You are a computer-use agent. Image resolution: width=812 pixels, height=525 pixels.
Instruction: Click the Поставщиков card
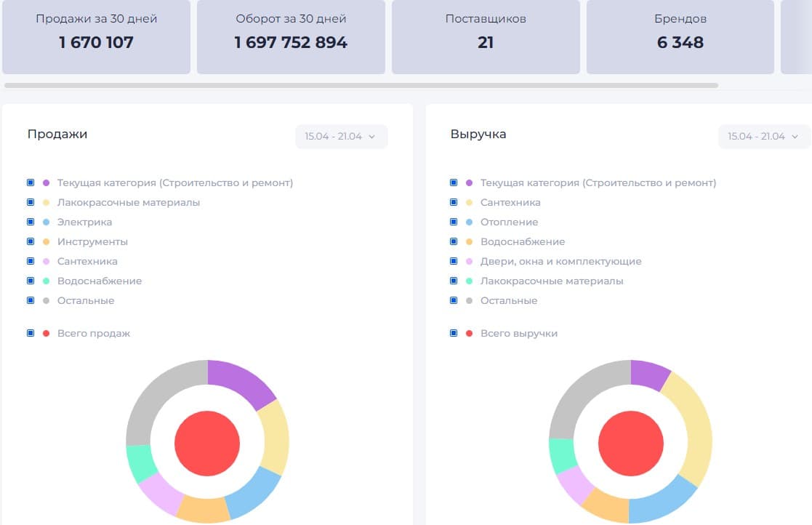pyautogui.click(x=486, y=36)
